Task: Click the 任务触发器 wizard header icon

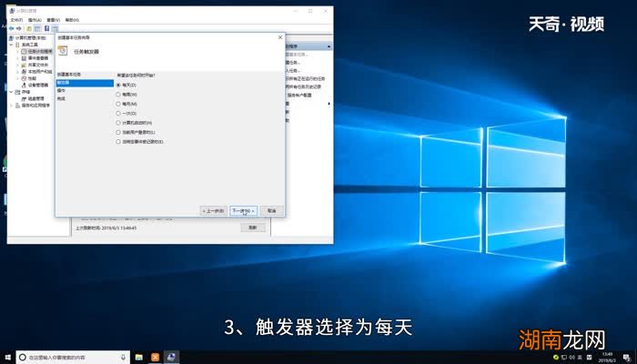Action: click(63, 51)
